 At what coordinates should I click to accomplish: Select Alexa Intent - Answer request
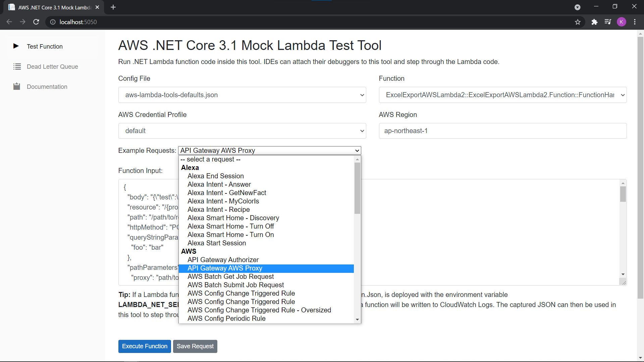(266, 184)
